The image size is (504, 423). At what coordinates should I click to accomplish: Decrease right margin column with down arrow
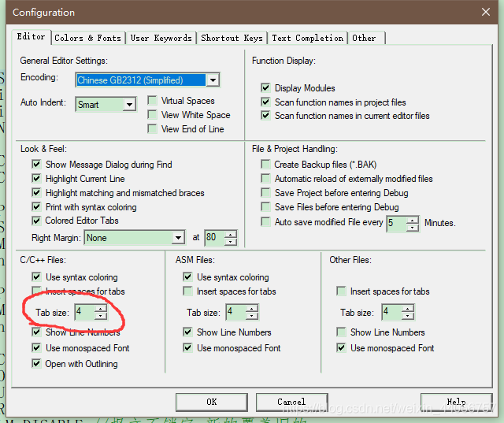click(x=231, y=242)
